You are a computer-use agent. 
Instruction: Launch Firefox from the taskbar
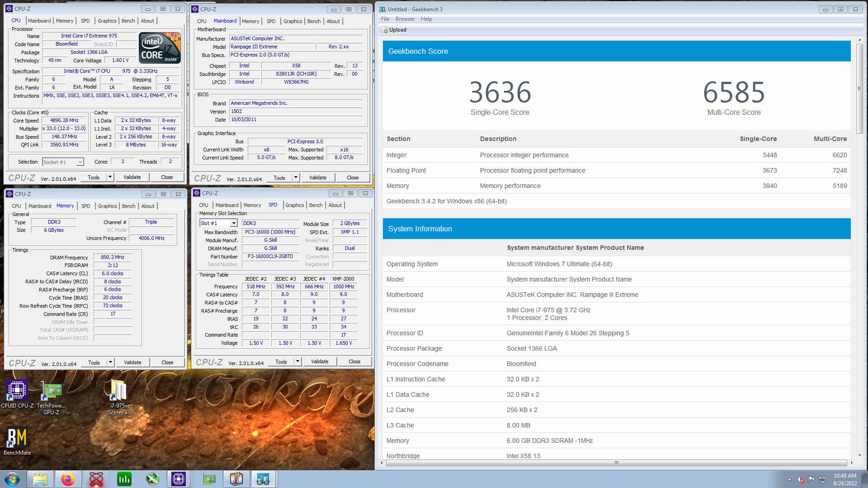click(x=68, y=479)
